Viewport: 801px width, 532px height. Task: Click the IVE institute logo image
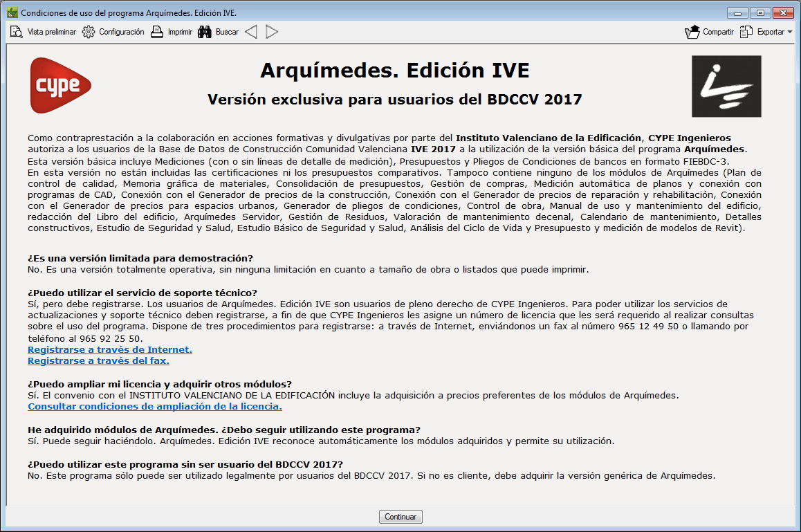click(726, 86)
